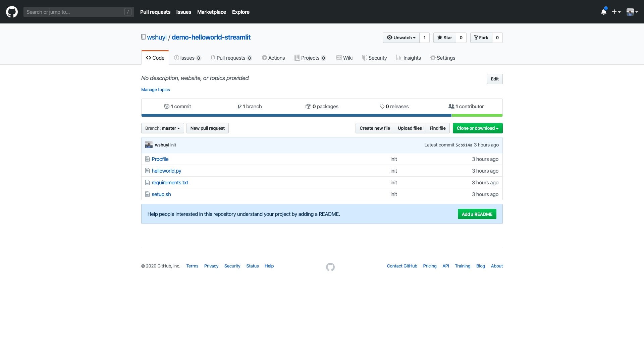
Task: Switch to the repository Security tab
Action: [374, 58]
